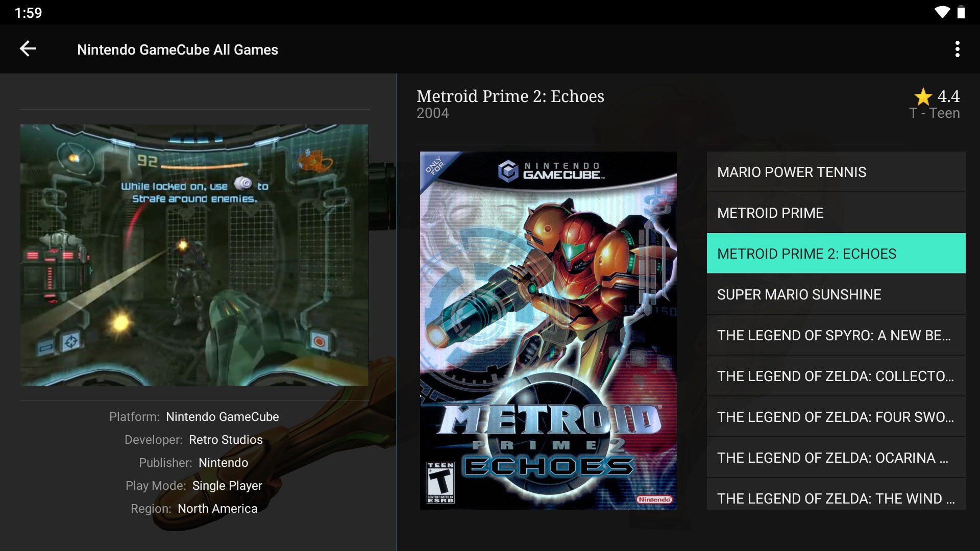Tap Nintendo GameCube All Games header
980x551 pixels.
pyautogui.click(x=178, y=49)
